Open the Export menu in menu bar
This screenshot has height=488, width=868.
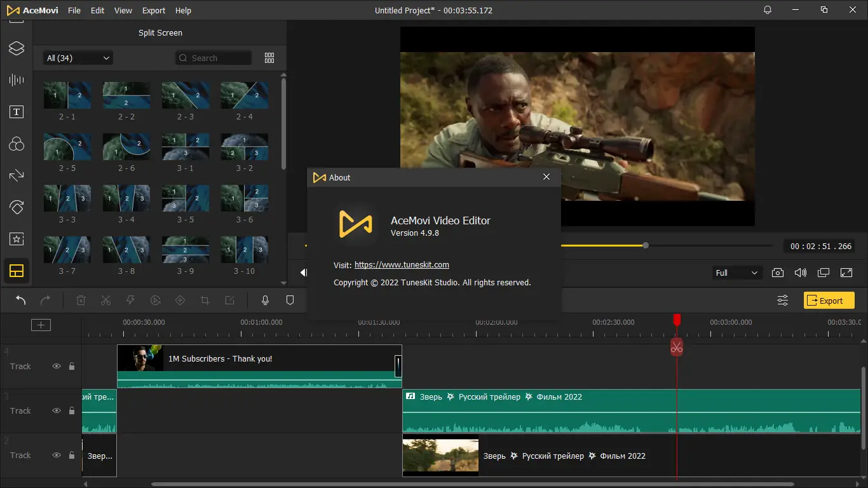click(154, 11)
